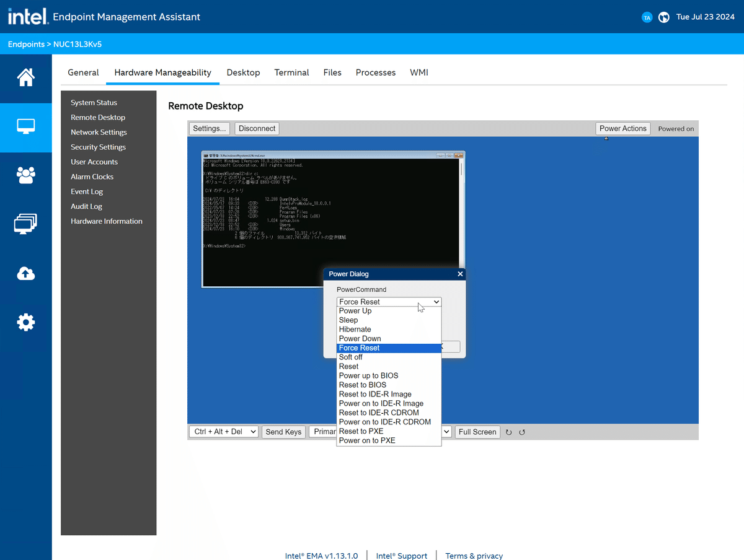Click the PowerCommand label in dialog
The width and height of the screenshot is (744, 560).
click(361, 289)
